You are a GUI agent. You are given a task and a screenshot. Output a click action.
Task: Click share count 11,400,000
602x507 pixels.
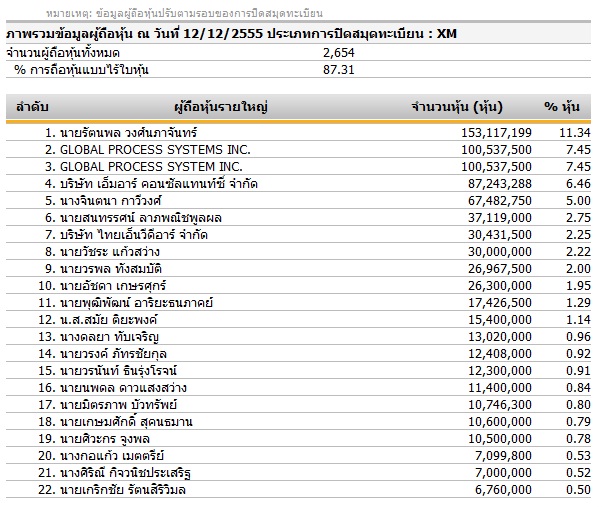(x=499, y=388)
